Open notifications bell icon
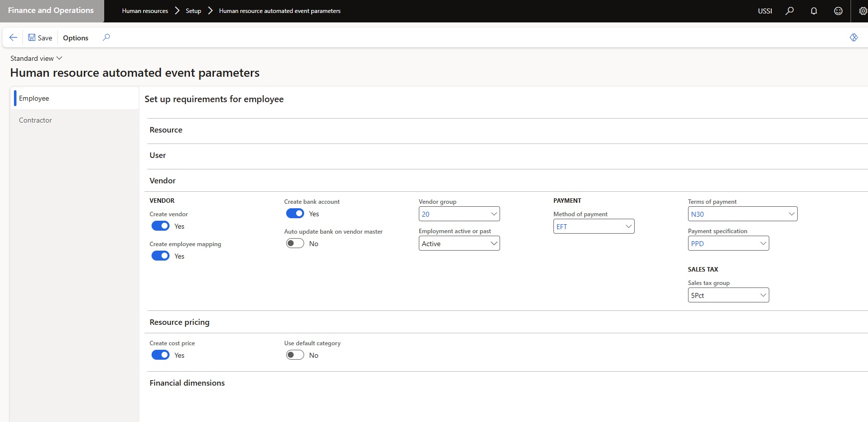 pyautogui.click(x=814, y=11)
